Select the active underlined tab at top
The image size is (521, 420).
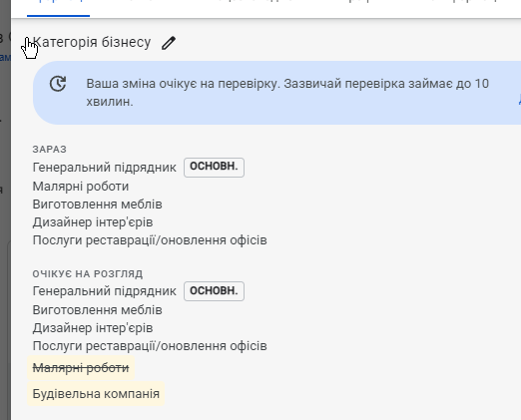coord(58,7)
